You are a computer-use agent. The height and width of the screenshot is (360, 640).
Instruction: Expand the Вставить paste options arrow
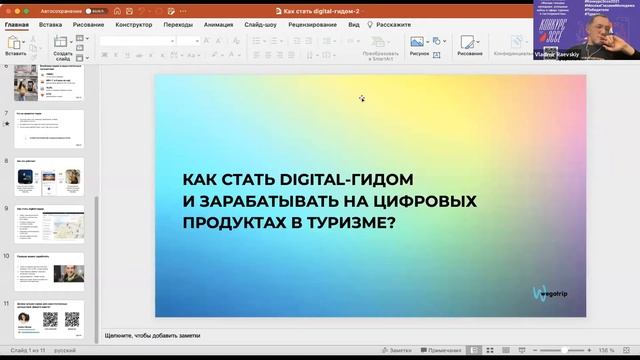24,42
